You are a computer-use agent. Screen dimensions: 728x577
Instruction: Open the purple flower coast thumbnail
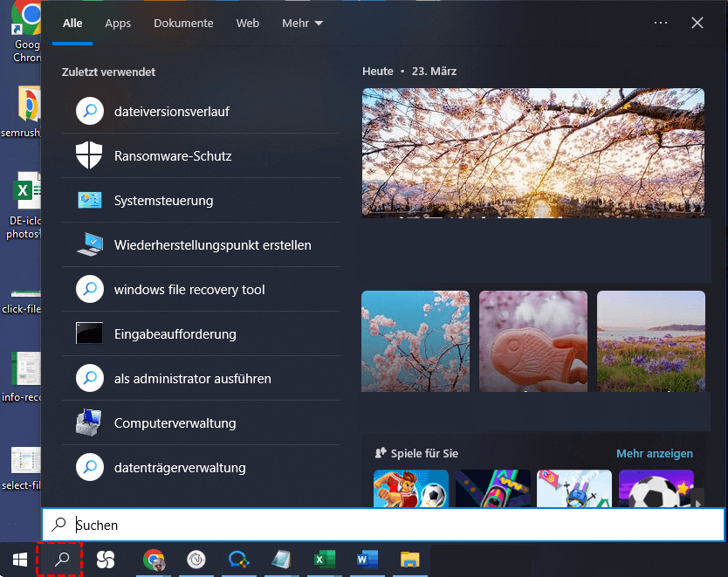coord(651,341)
